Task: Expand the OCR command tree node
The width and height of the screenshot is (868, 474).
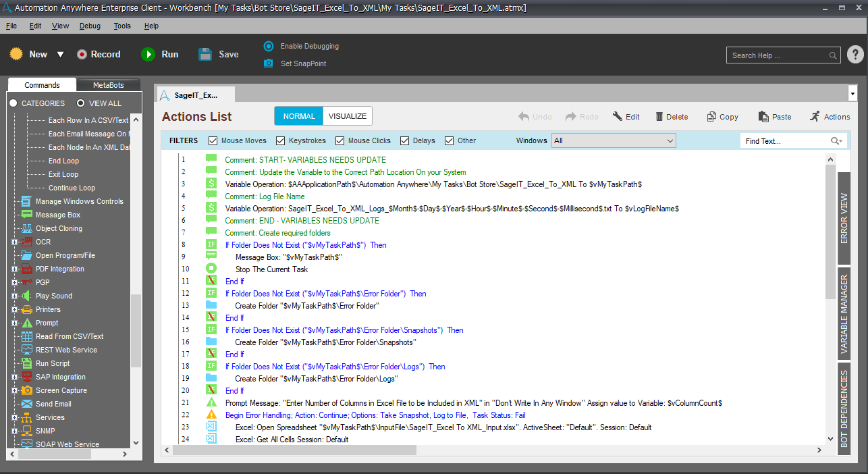Action: (14, 242)
